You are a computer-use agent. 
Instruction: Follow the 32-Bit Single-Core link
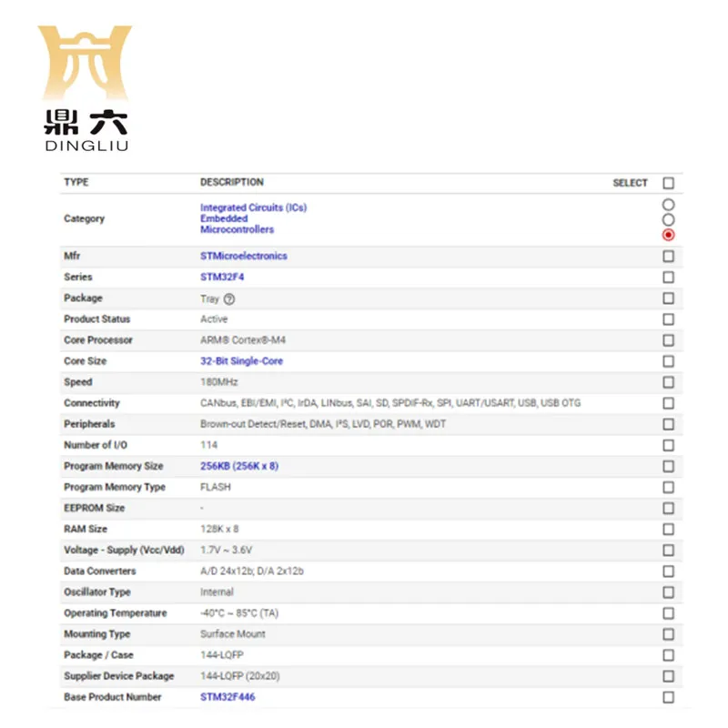click(x=241, y=360)
